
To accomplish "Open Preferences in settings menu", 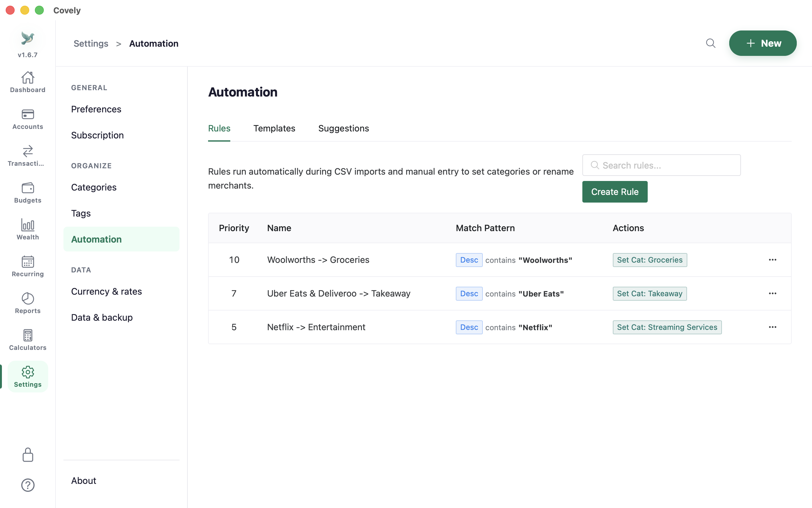I will tap(121, 109).
